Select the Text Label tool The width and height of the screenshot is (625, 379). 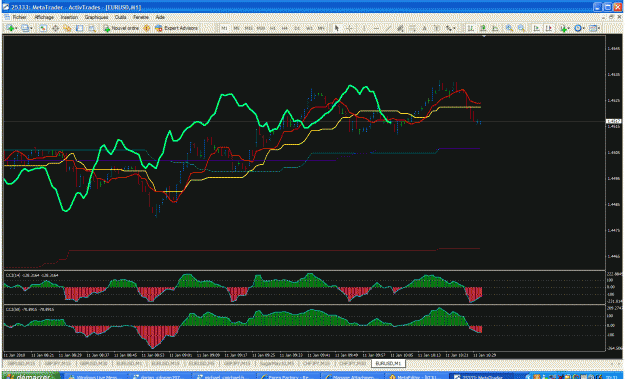(x=437, y=28)
